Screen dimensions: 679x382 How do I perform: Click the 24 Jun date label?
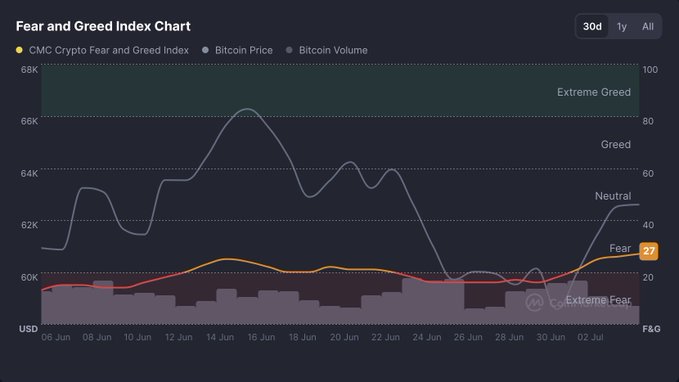(427, 337)
